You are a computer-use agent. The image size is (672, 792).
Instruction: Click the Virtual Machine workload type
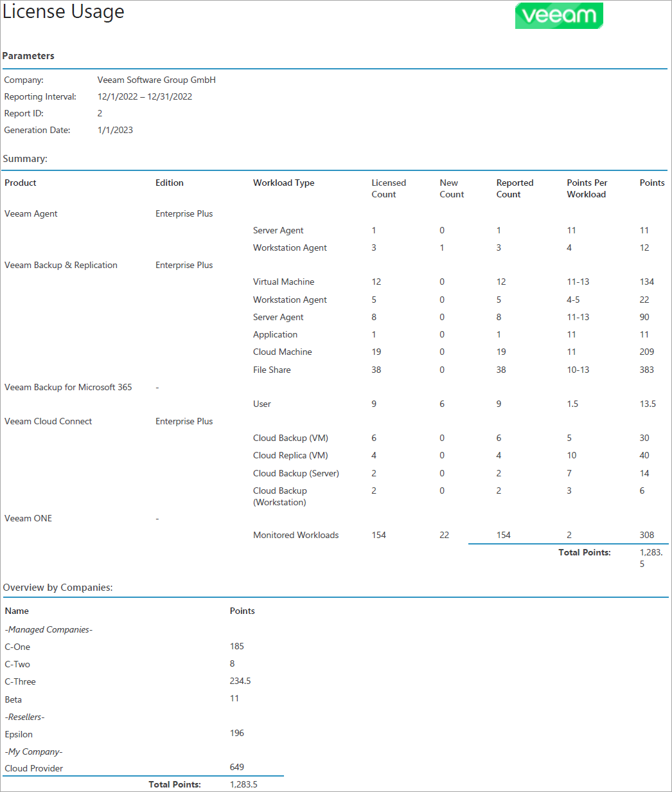[284, 282]
